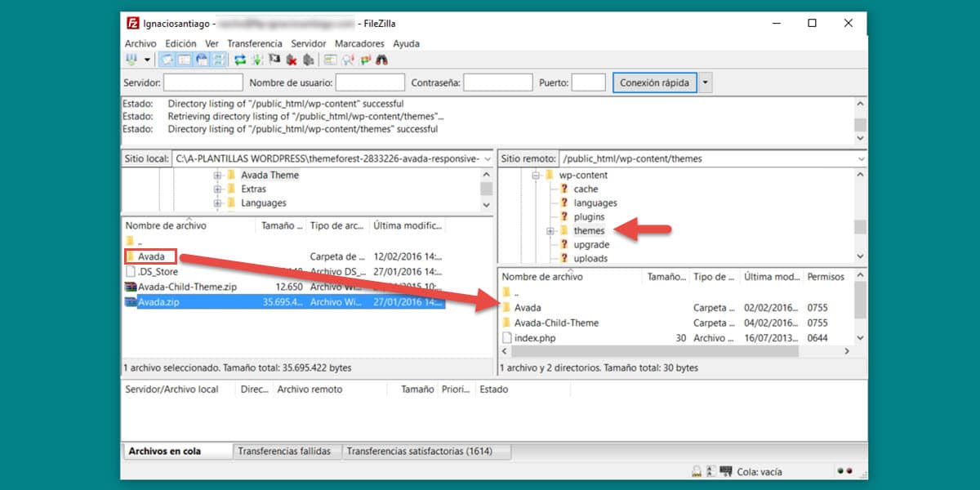Focus the Nombre de usuario field

tap(370, 82)
